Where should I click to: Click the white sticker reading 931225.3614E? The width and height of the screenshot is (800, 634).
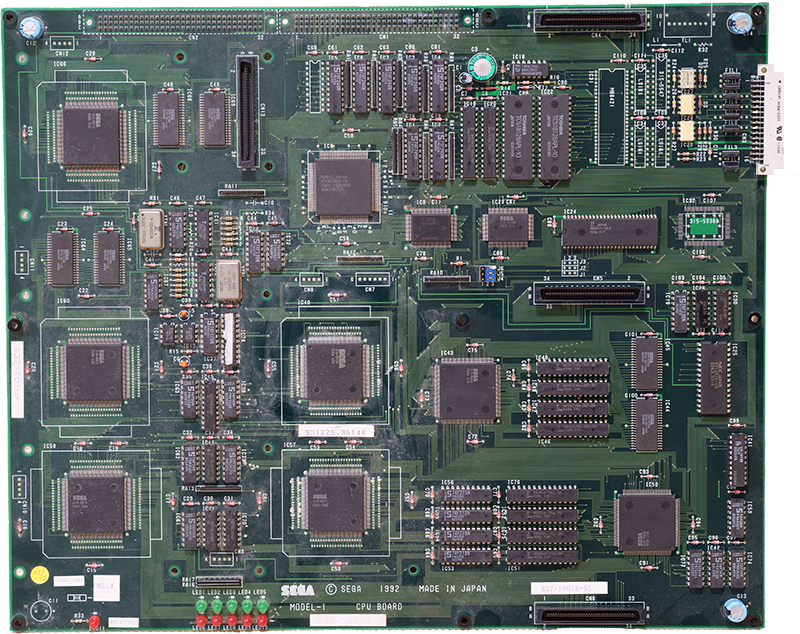[x=336, y=432]
